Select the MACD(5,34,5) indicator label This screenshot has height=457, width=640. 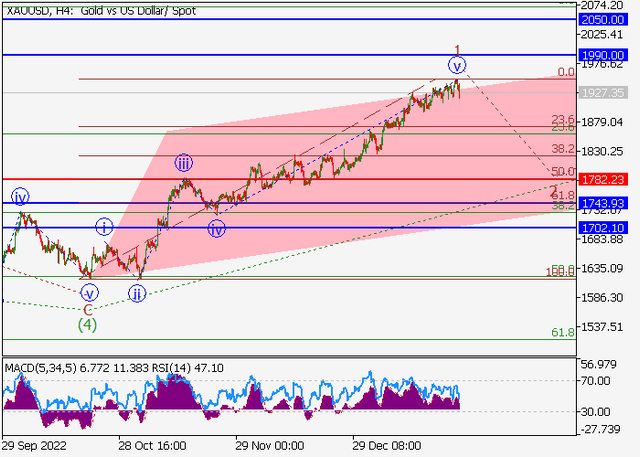pos(40,368)
